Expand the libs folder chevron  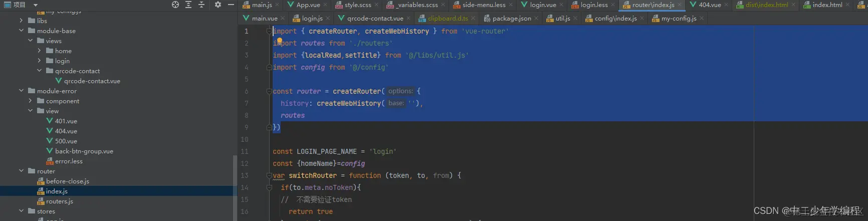click(21, 21)
